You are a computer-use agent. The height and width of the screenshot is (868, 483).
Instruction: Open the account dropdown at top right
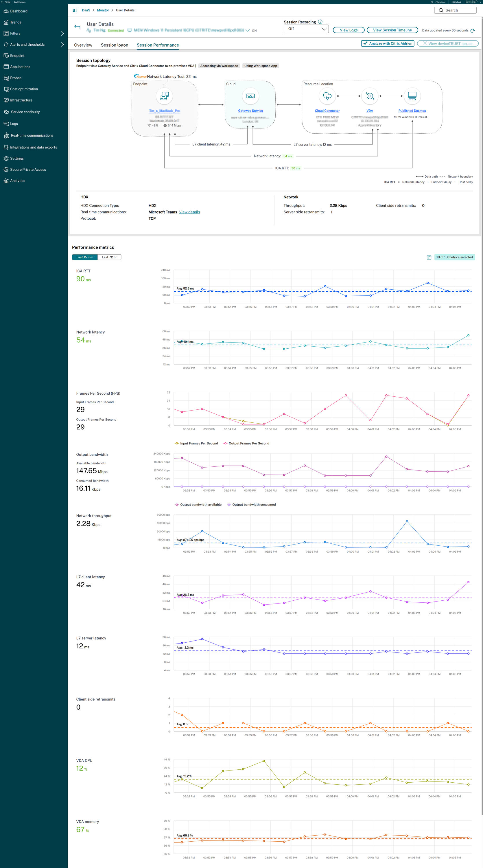point(480,2)
